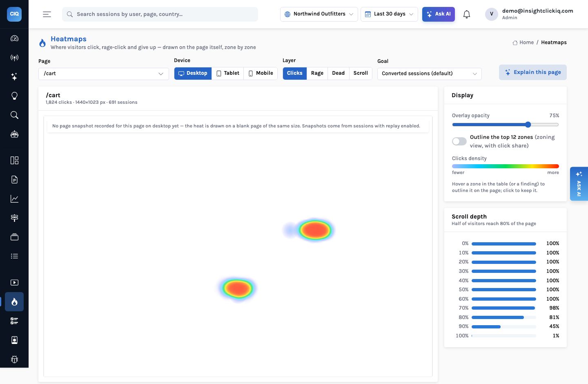The width and height of the screenshot is (588, 384).
Task: Open the live broadcast signal sidebar icon
Action: tap(14, 58)
